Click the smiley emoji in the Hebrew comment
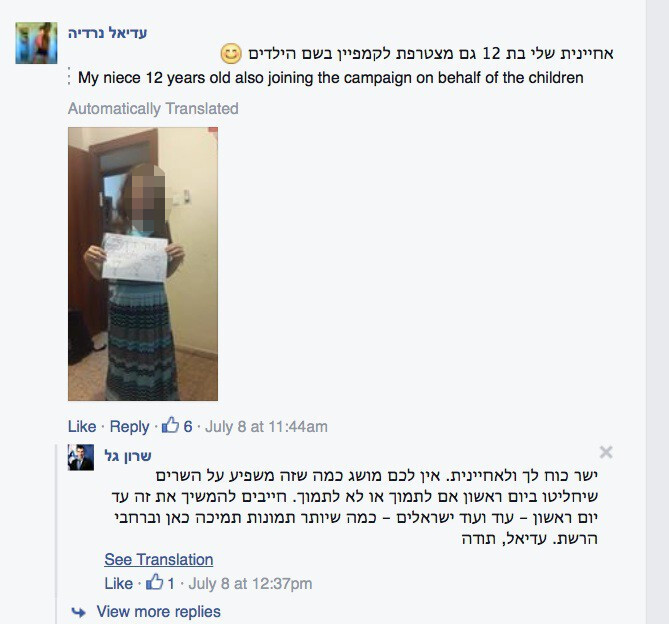 231,54
